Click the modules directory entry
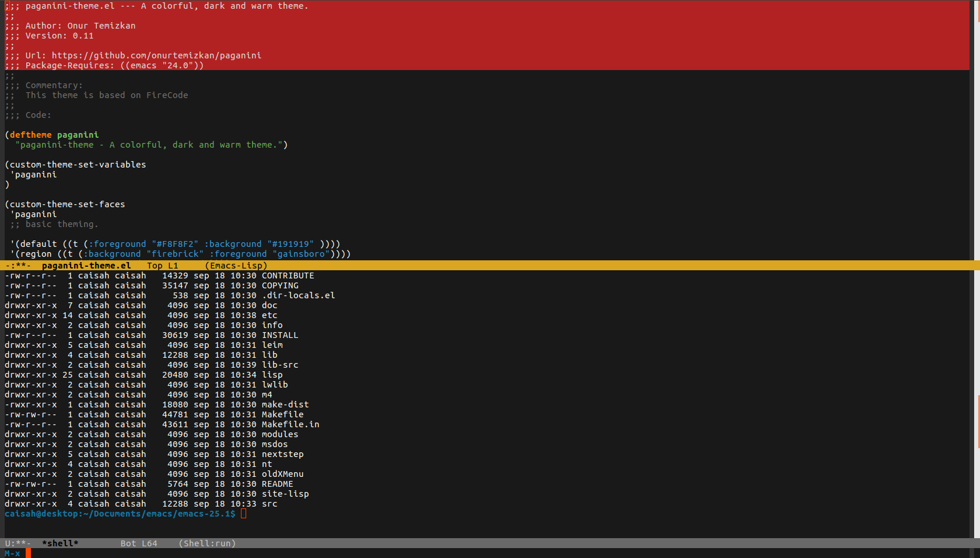The height and width of the screenshot is (558, 980). (280, 434)
